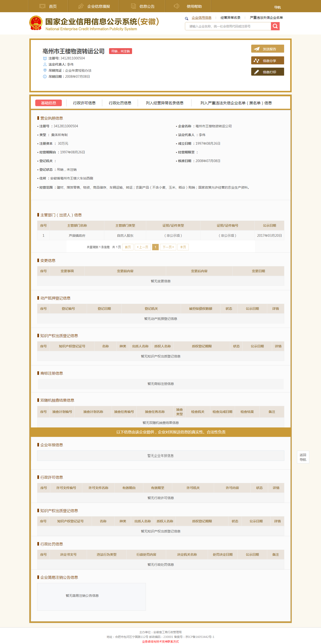Click the share icon on 信息分享
This screenshot has width=321, height=644.
click(x=256, y=61)
